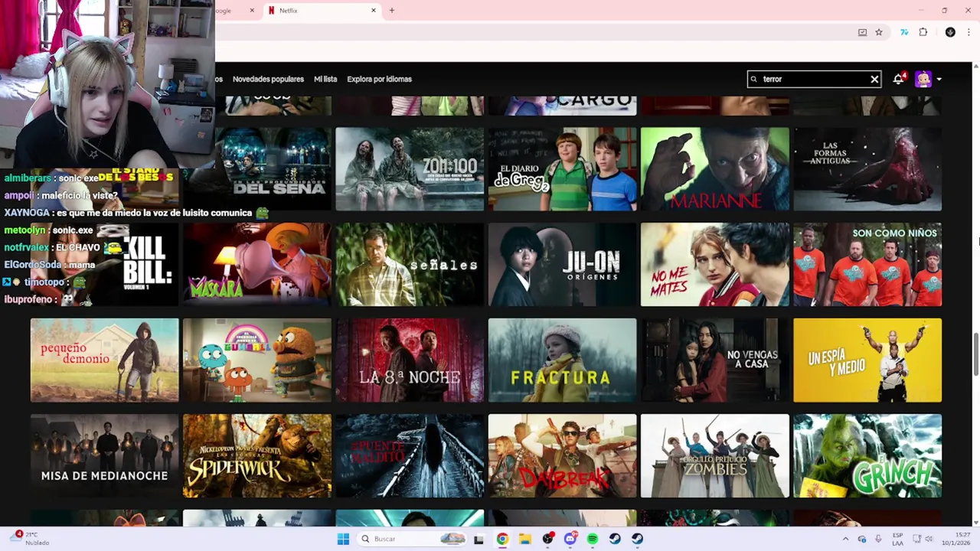Select the 'Señales' movie card
The height and width of the screenshot is (551, 980).
410,265
